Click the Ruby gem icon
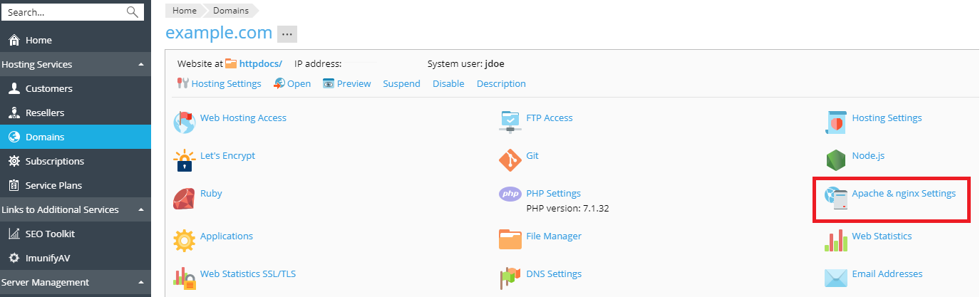This screenshot has height=297, width=980. 184,198
